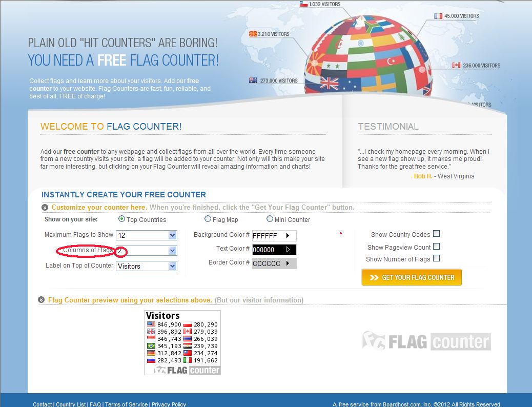Enable Show Number of Flags checkbox

(x=437, y=258)
